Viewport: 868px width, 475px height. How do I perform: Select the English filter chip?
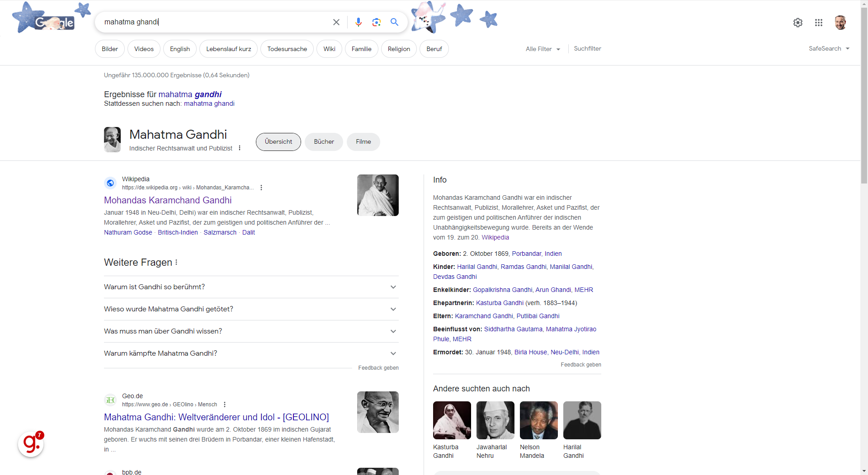coord(180,49)
